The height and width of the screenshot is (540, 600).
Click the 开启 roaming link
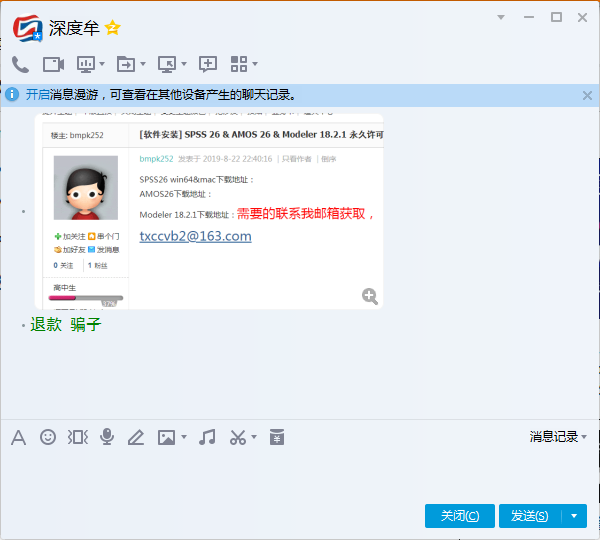(38, 95)
